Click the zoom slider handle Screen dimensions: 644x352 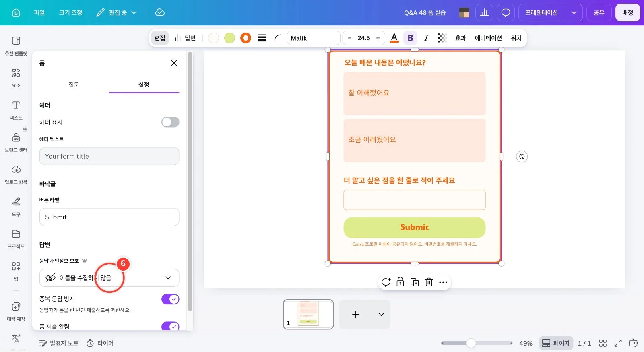pyautogui.click(x=471, y=343)
